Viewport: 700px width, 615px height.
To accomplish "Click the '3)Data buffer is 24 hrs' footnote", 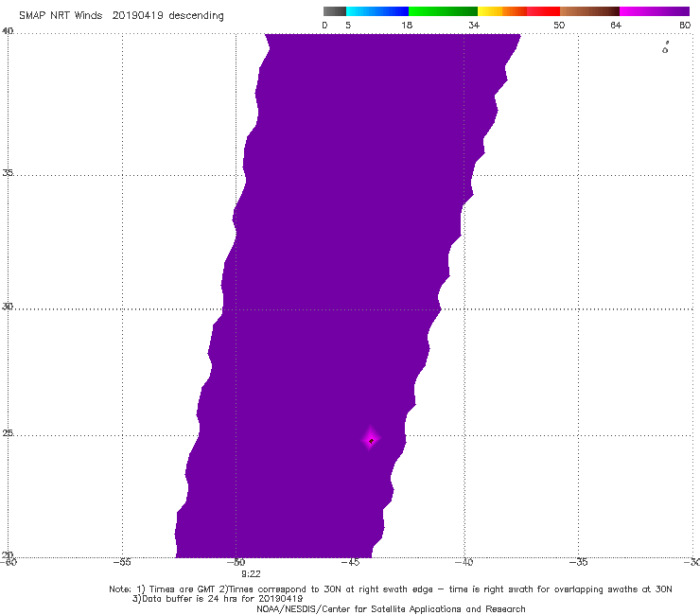I will (218, 599).
